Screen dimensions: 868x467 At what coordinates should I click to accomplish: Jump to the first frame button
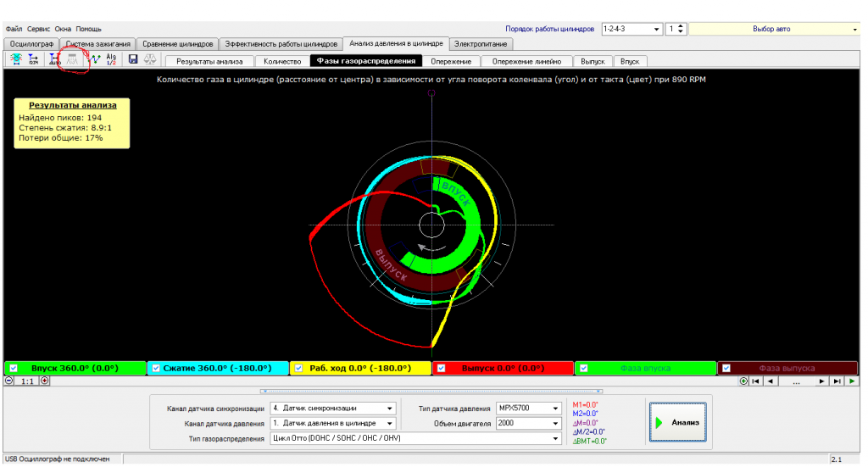pyautogui.click(x=755, y=381)
